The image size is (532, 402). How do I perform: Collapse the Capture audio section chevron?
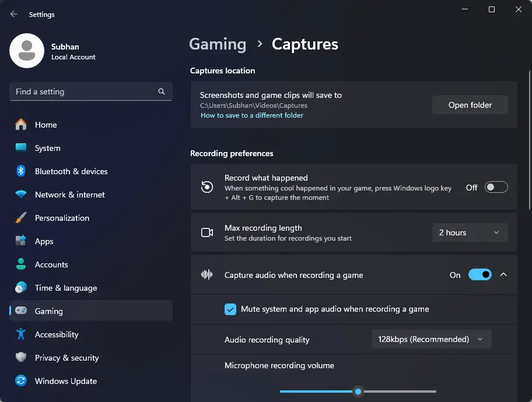point(503,274)
